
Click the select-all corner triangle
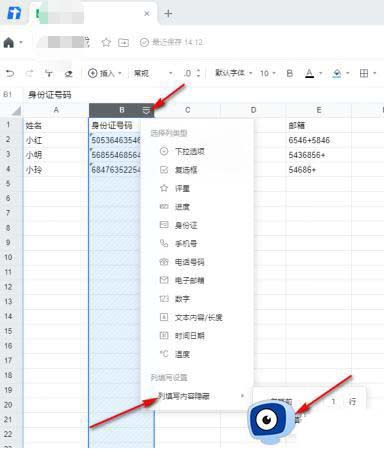15,110
